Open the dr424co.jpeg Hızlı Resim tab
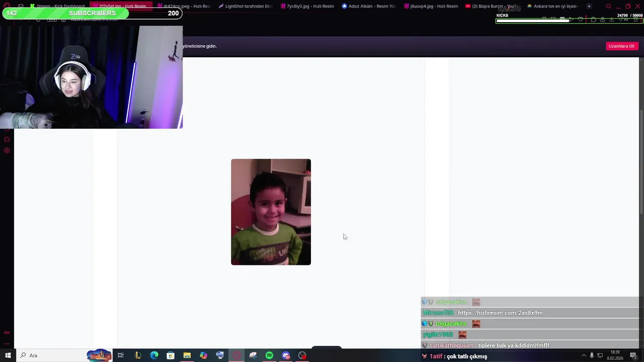The height and width of the screenshot is (362, 644). point(184,6)
